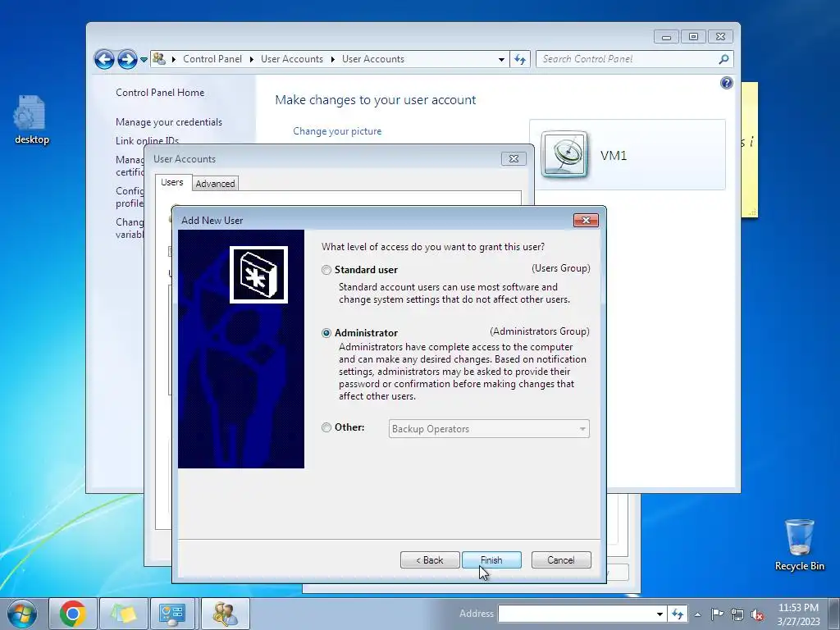Open the Windows Start menu

pos(22,614)
